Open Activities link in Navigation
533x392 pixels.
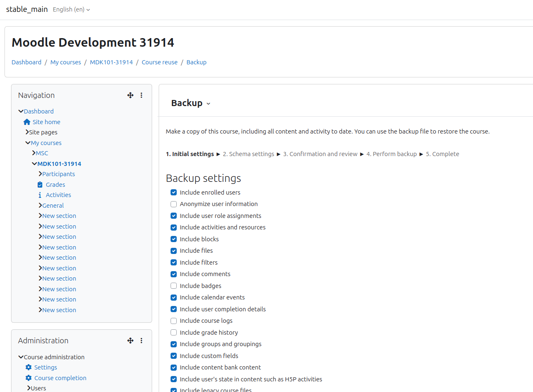point(58,195)
